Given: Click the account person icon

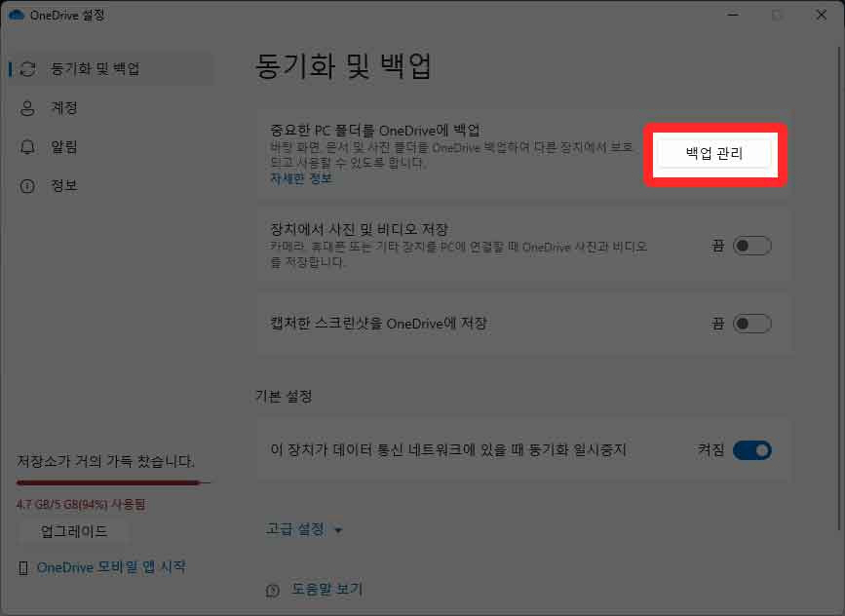Looking at the screenshot, I should pyautogui.click(x=27, y=108).
